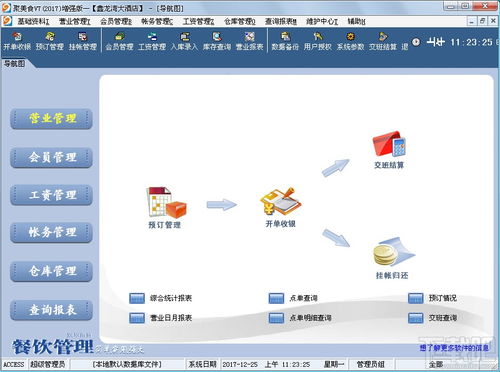Open the 点单明细查询 report link

(310, 318)
